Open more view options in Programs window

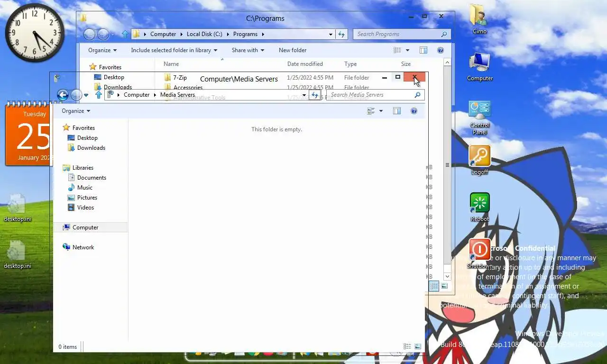pyautogui.click(x=407, y=50)
